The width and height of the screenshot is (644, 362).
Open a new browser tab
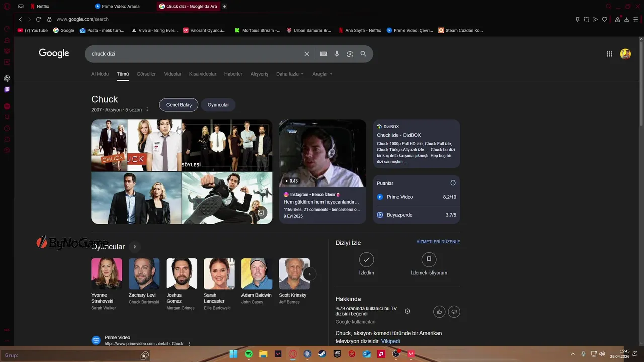click(x=224, y=6)
